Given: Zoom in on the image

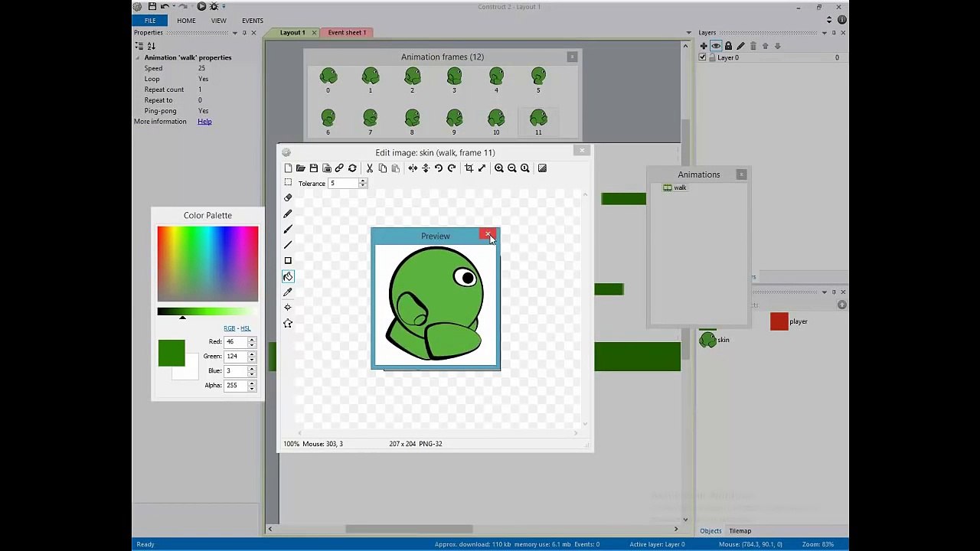Looking at the screenshot, I should tap(499, 168).
